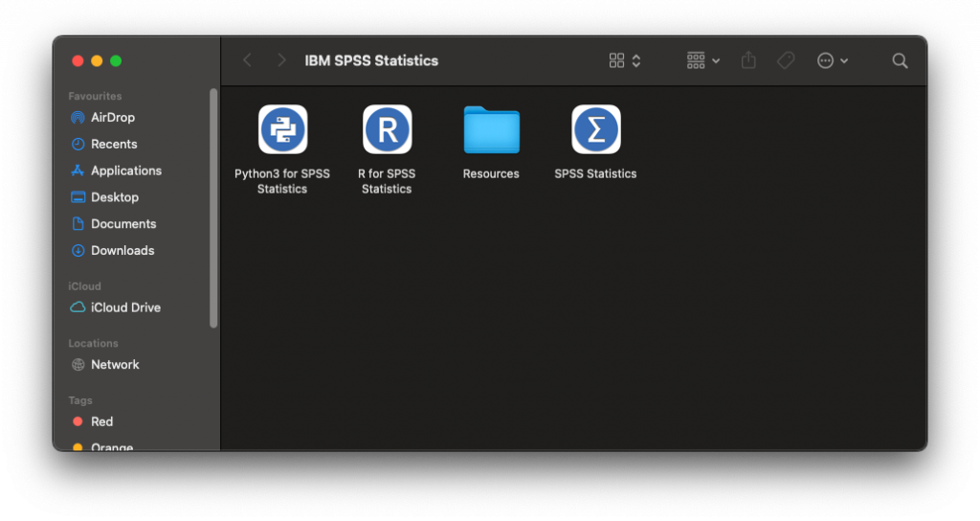The height and width of the screenshot is (521, 980).
Task: Click the Favourites section header
Action: coord(95,97)
